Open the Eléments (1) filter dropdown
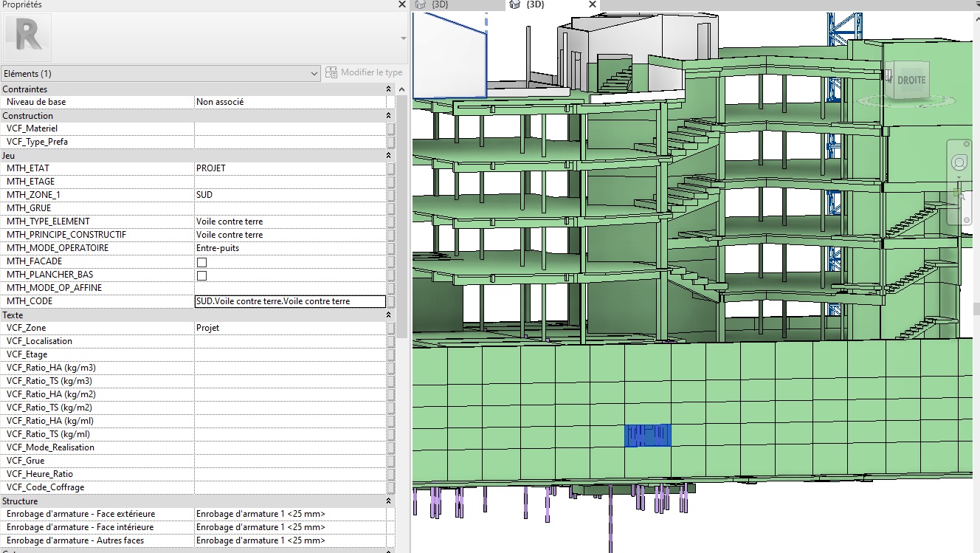The width and height of the screenshot is (980, 553). (x=314, y=73)
